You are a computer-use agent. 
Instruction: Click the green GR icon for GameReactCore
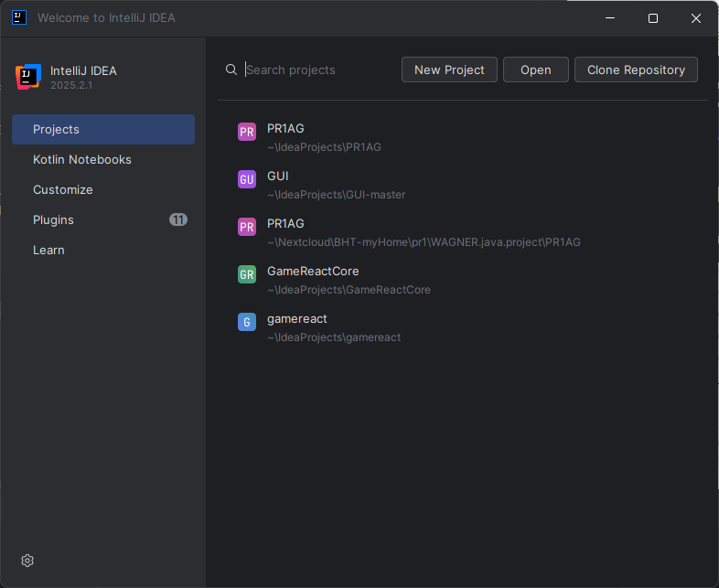click(x=246, y=274)
